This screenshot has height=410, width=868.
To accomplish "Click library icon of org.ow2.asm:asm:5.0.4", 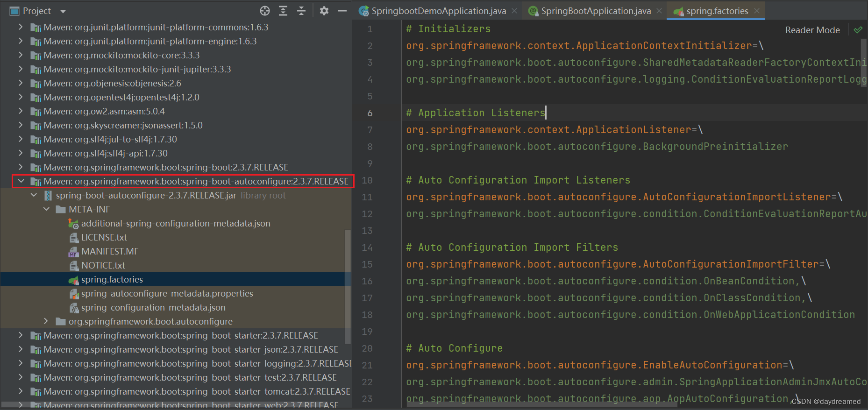I will (x=36, y=112).
